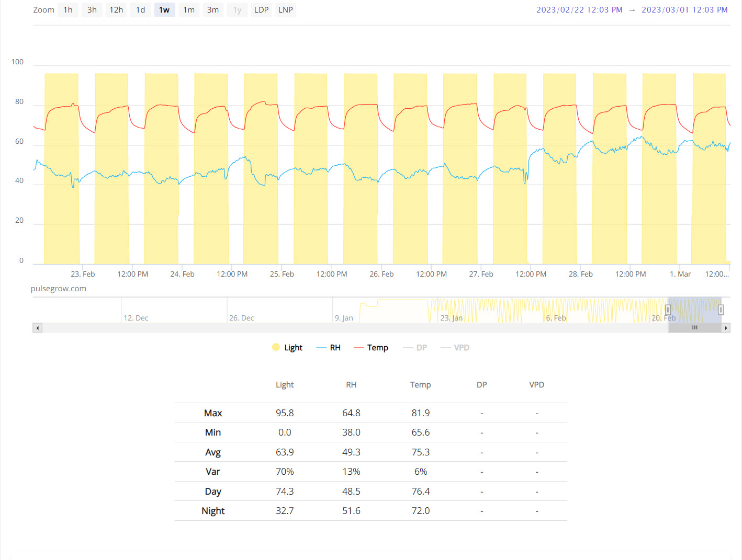Image resolution: width=742 pixels, height=560 pixels.
Task: Set chart zoom to 1h
Action: click(x=68, y=10)
